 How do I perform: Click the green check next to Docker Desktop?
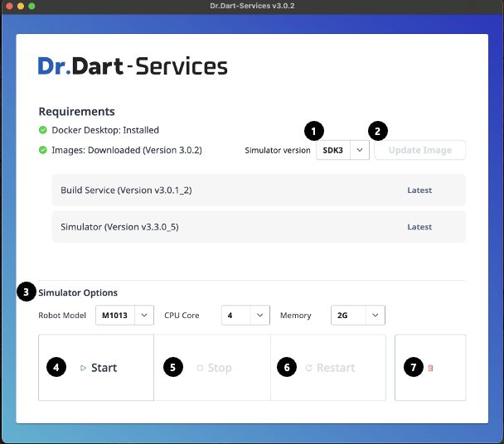pyautogui.click(x=43, y=130)
